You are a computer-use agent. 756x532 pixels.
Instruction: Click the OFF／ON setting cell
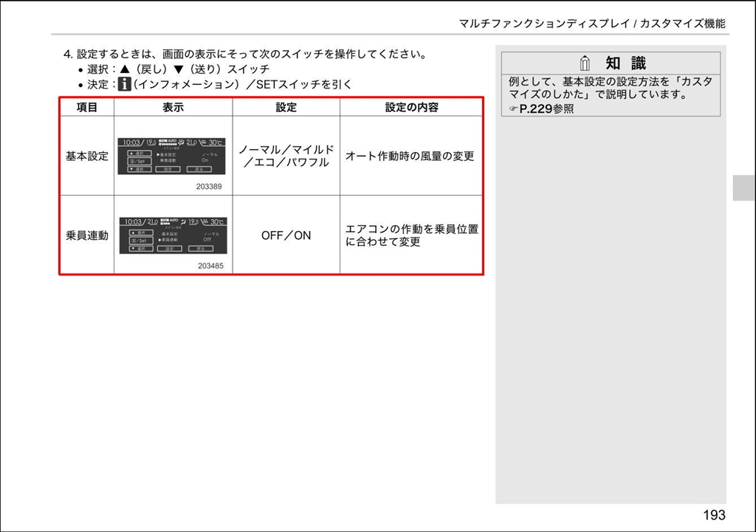pyautogui.click(x=286, y=235)
